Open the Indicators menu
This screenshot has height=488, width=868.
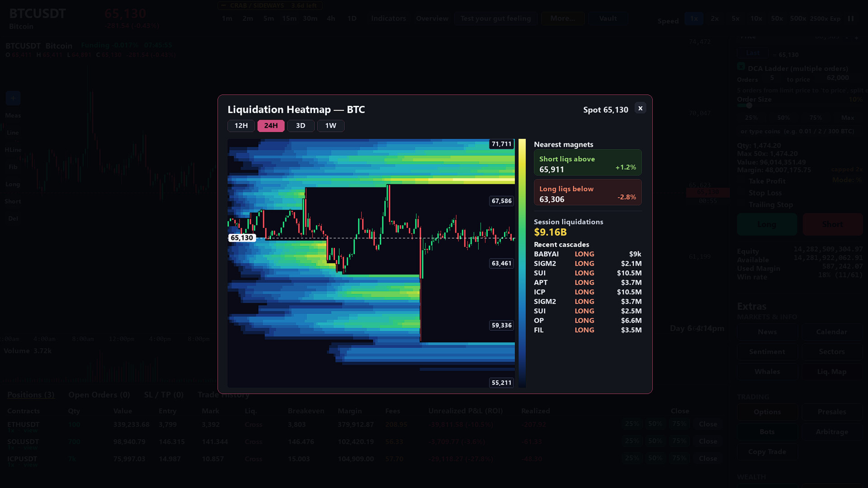point(388,19)
